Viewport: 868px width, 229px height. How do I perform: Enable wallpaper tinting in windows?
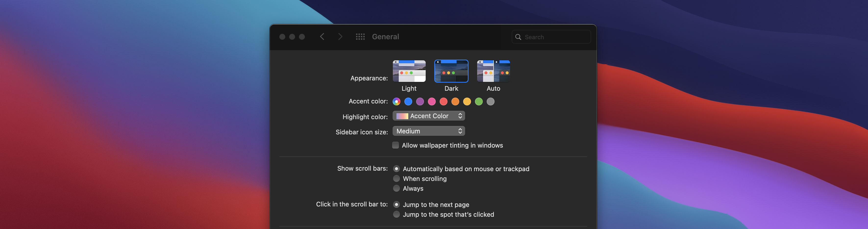[396, 145]
